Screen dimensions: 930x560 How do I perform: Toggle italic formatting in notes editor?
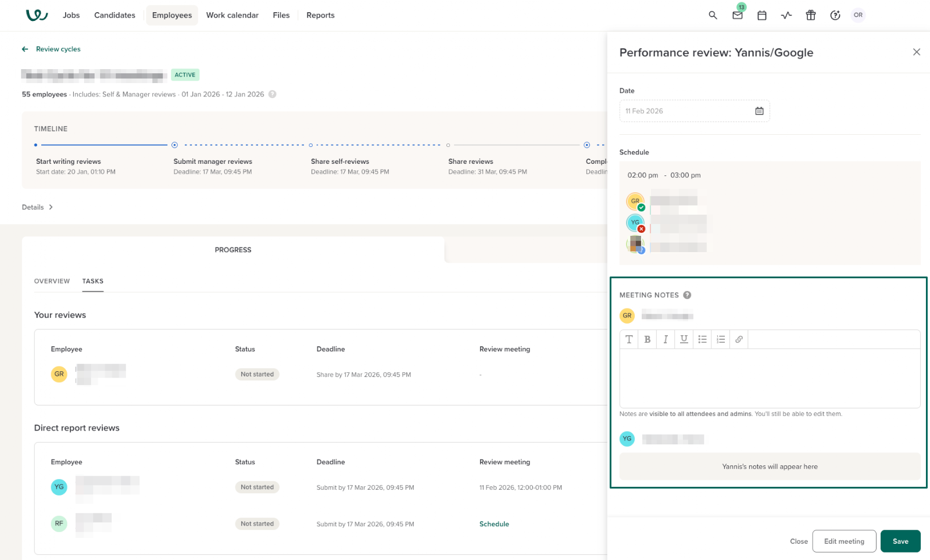point(666,339)
